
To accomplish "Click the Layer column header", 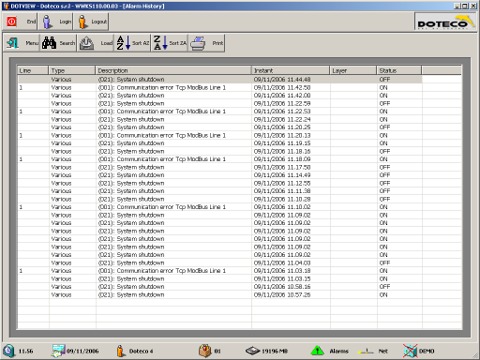I will click(x=353, y=70).
